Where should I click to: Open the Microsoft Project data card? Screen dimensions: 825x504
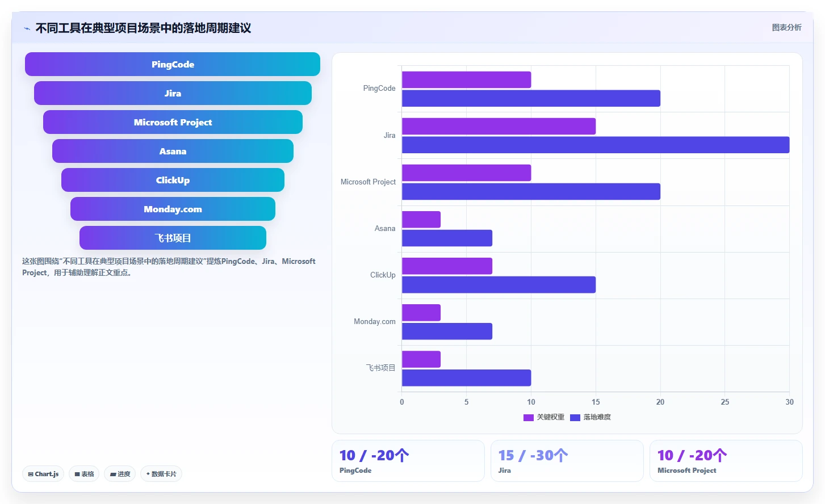pos(726,461)
